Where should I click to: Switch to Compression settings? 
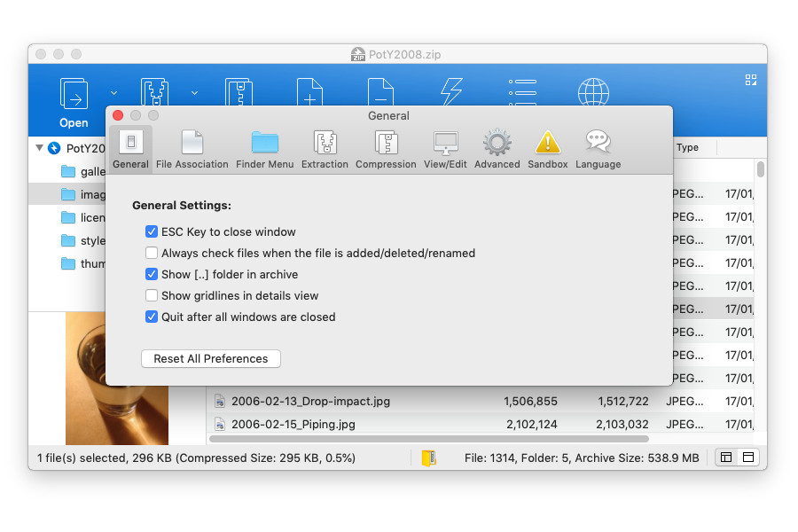point(386,149)
